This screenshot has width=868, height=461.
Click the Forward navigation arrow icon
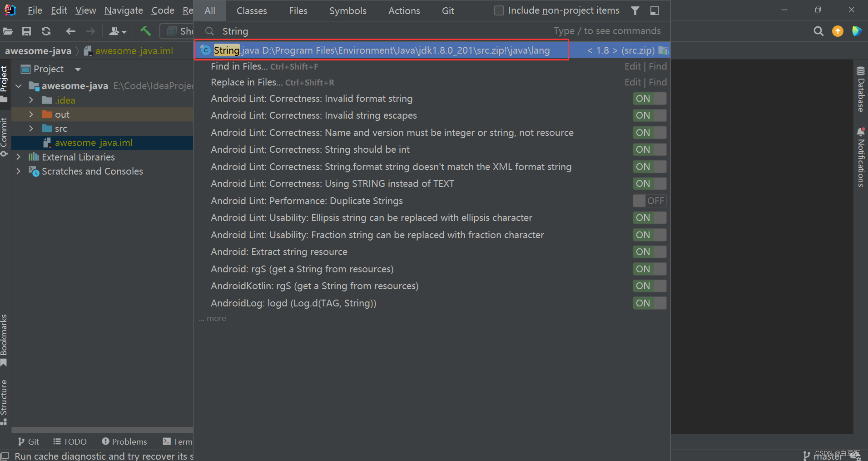[x=90, y=31]
